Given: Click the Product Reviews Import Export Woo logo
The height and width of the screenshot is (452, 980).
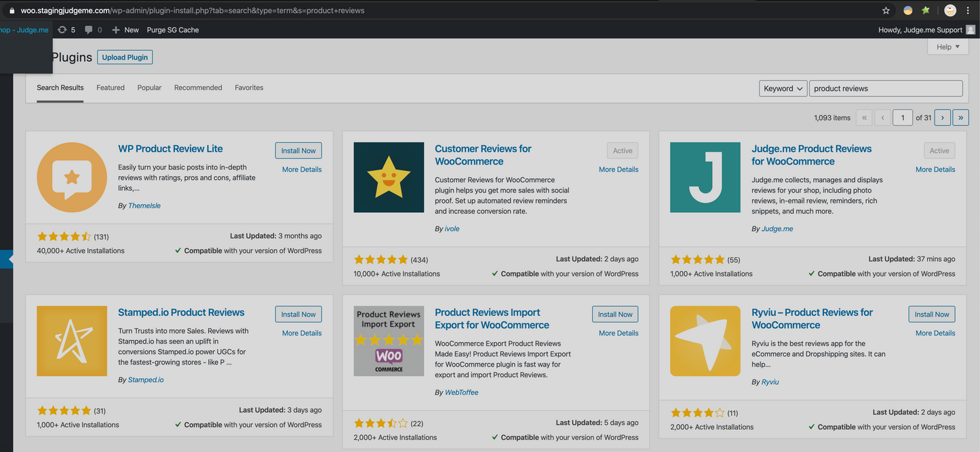Looking at the screenshot, I should click(389, 341).
